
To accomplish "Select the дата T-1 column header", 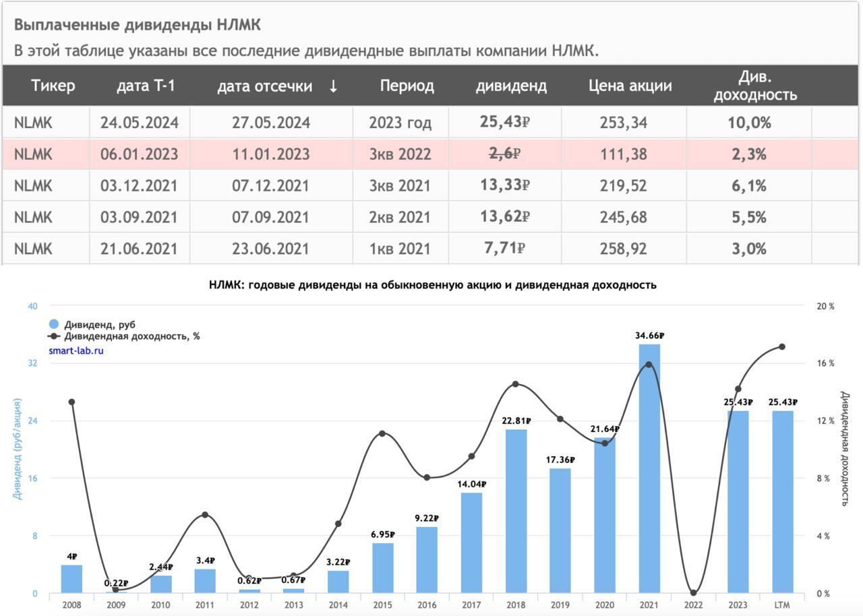I will (x=146, y=86).
